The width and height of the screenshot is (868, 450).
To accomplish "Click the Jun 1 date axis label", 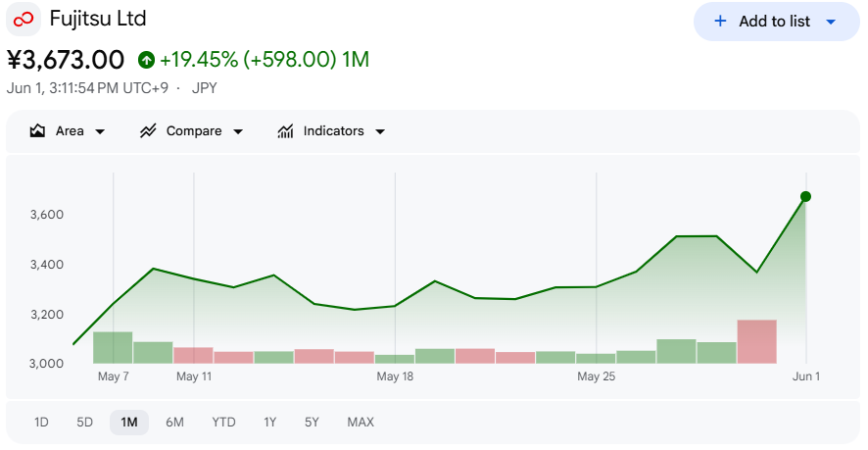I will point(806,376).
